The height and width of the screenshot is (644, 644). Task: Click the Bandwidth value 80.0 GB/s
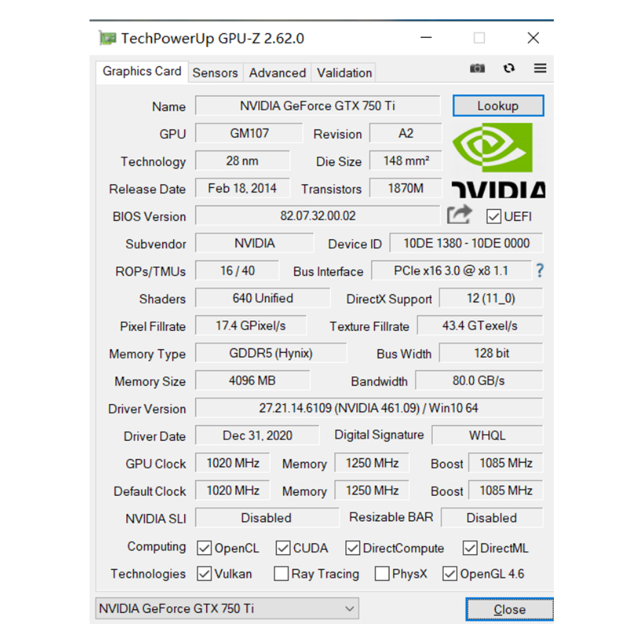click(479, 381)
